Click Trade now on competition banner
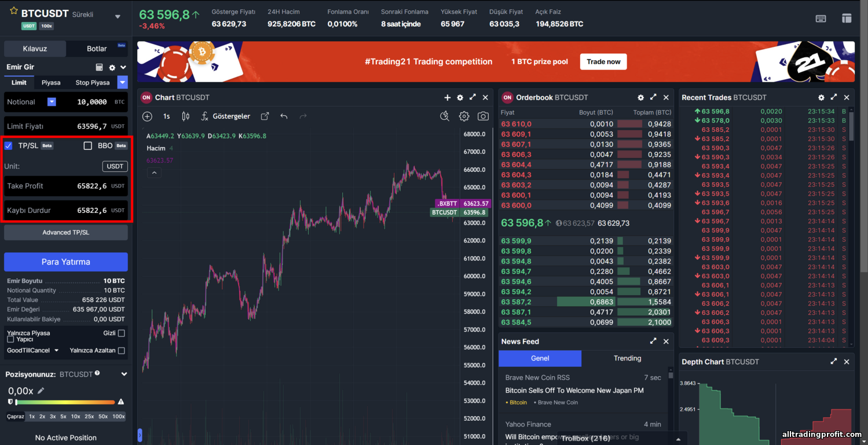Screen dimensions: 868x445 [603, 62]
